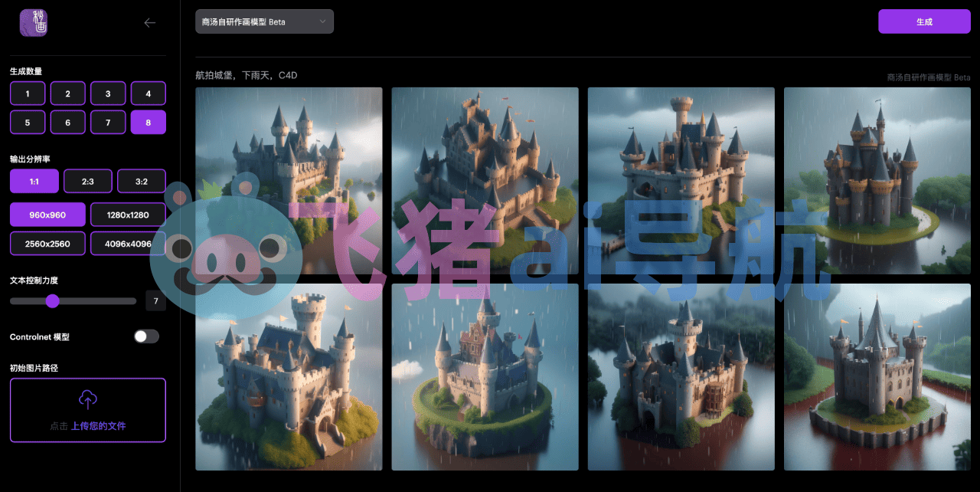Choose 4096x4096 output resolution
980x492 pixels.
[x=128, y=244]
